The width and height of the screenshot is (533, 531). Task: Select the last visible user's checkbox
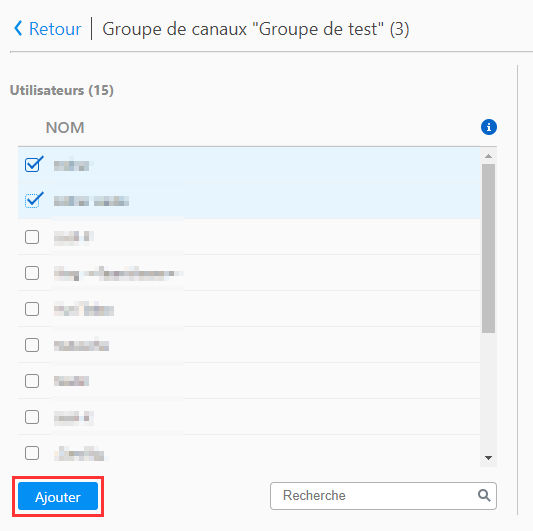[32, 453]
